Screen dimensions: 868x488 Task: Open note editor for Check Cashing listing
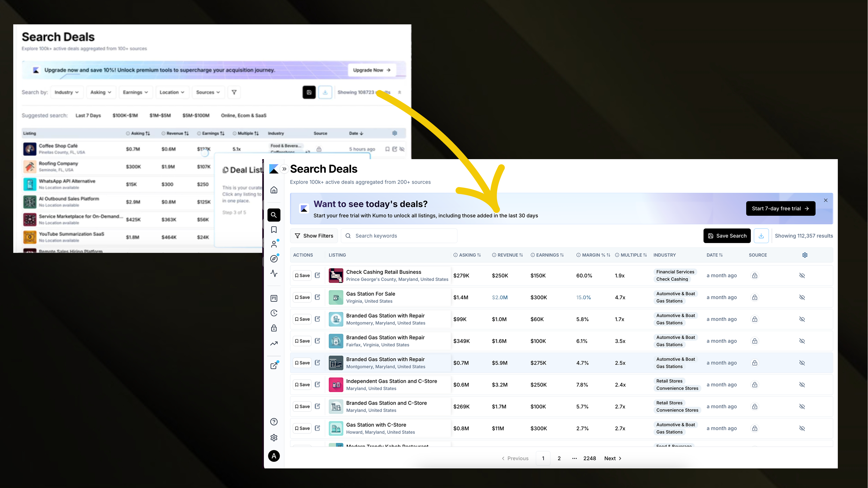tap(317, 275)
